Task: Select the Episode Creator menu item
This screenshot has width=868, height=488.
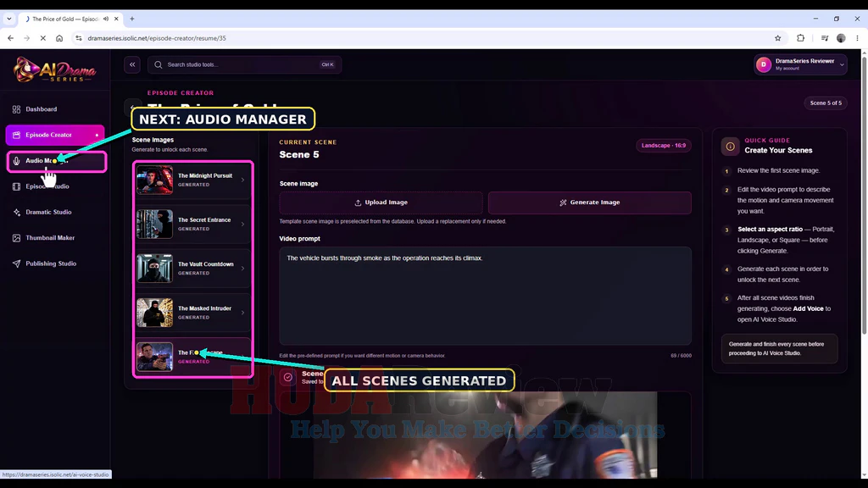Action: pos(55,135)
